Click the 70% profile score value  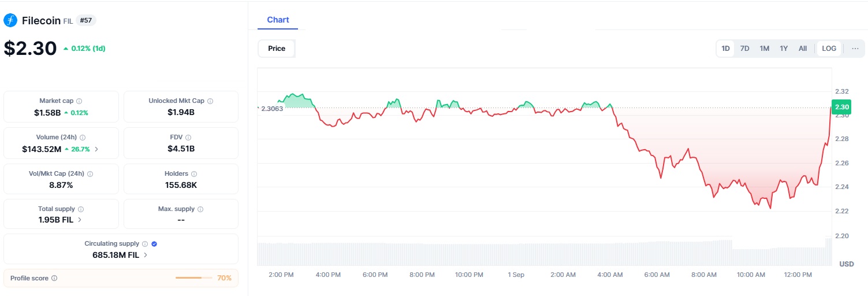point(224,278)
